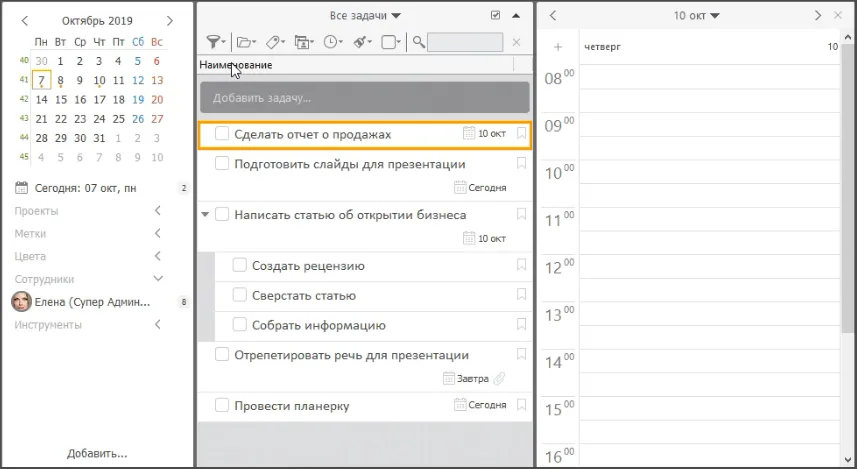Click Добавить... at bottom of sidebar
This screenshot has width=857, height=469.
tap(97, 453)
